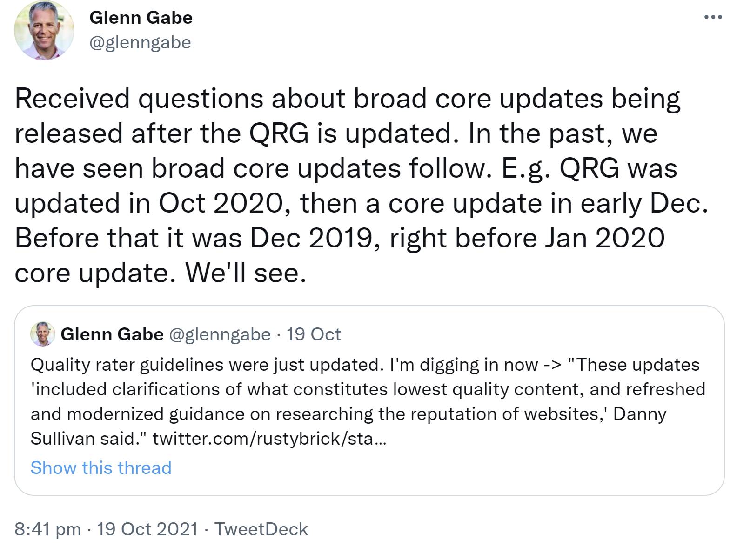This screenshot has width=737, height=560.
Task: Click the phrase 'Quality rater guidelines were just updated'
Action: [186, 365]
